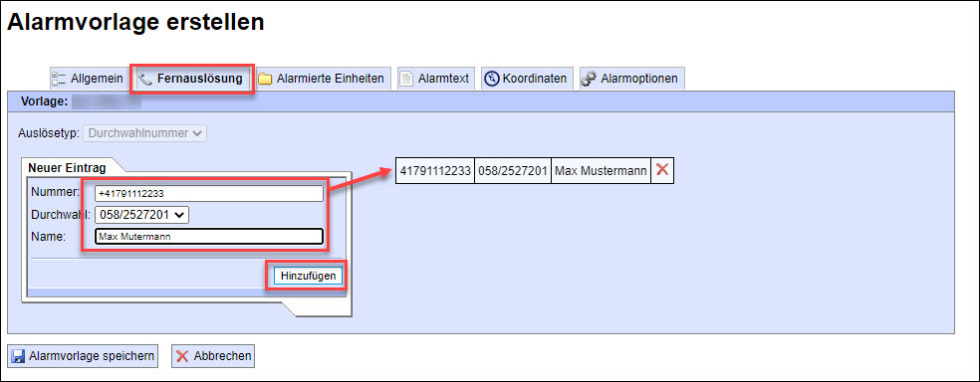Switch to the Fernauslösung tab
Image resolution: width=980 pixels, height=382 pixels.
[192, 79]
